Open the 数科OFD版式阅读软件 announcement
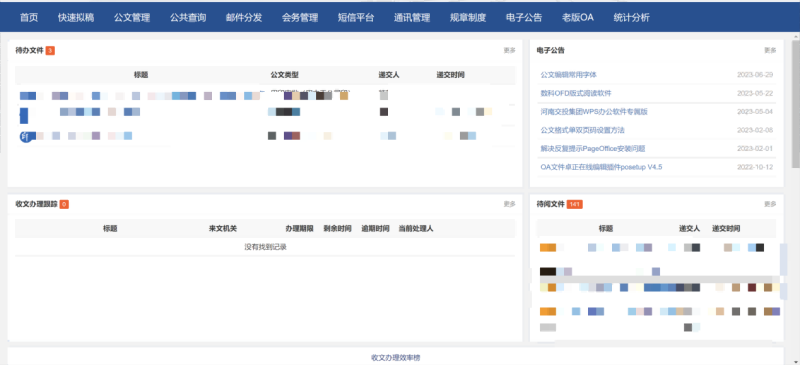The image size is (800, 365). click(x=576, y=93)
